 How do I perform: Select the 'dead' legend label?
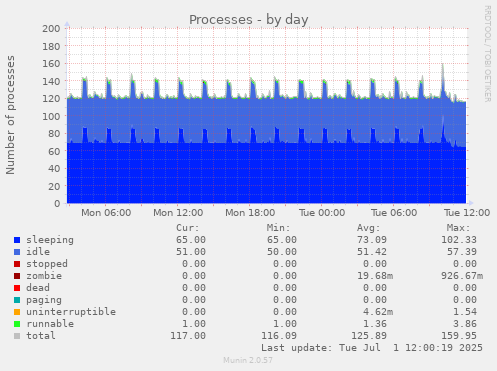point(38,288)
